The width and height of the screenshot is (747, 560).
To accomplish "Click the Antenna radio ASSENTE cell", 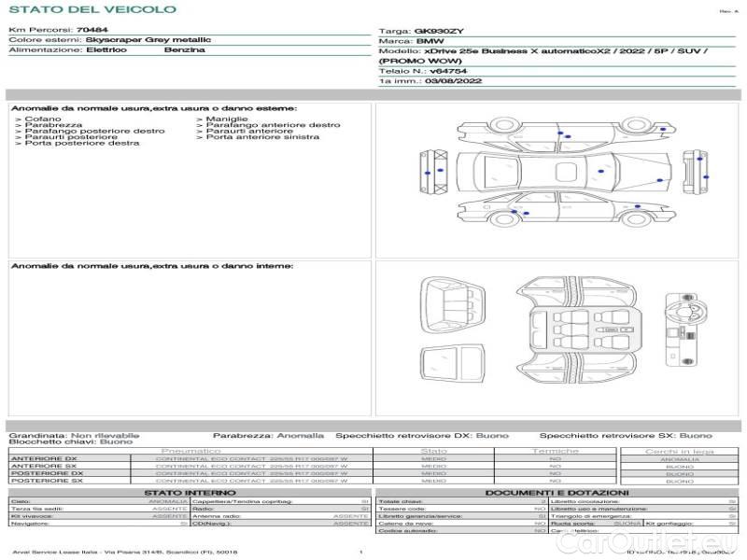I will 350,516.
